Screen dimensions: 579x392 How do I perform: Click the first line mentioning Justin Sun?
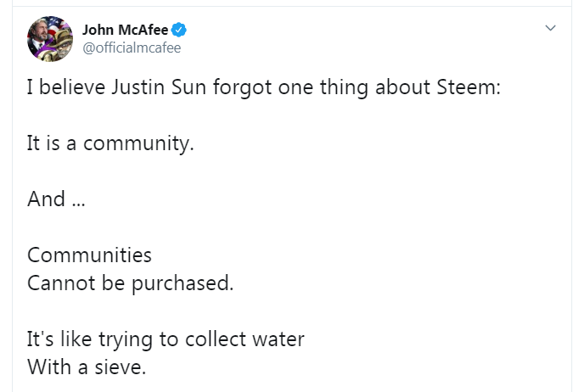(x=264, y=88)
